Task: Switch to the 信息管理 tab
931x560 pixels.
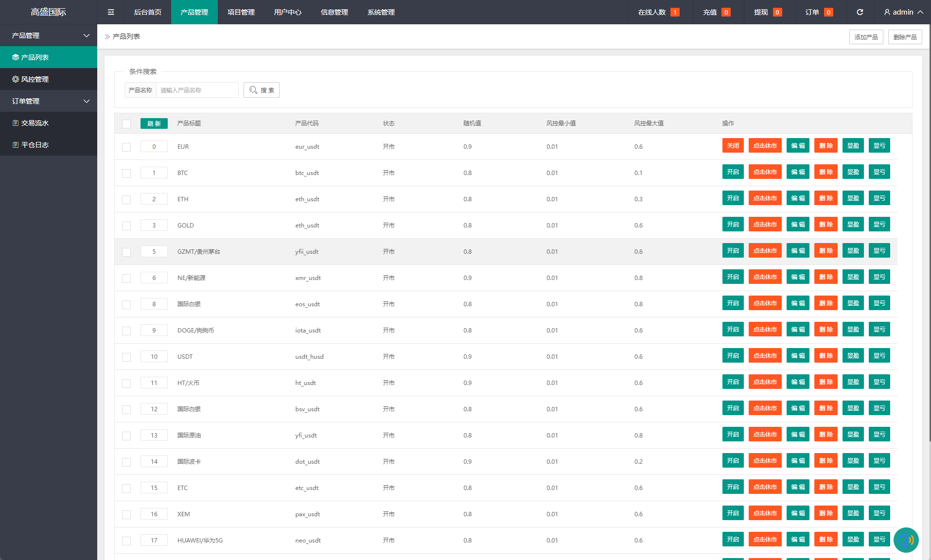Action: pyautogui.click(x=334, y=12)
